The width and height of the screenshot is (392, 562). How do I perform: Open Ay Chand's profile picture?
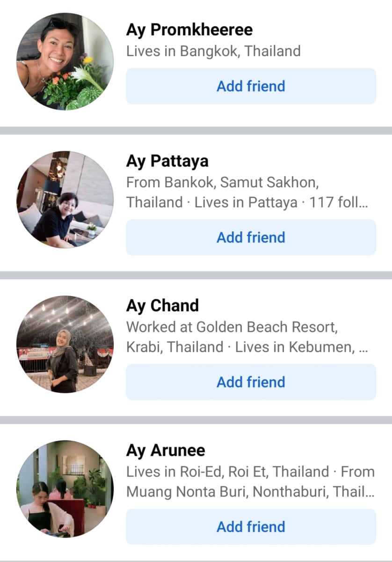click(65, 344)
